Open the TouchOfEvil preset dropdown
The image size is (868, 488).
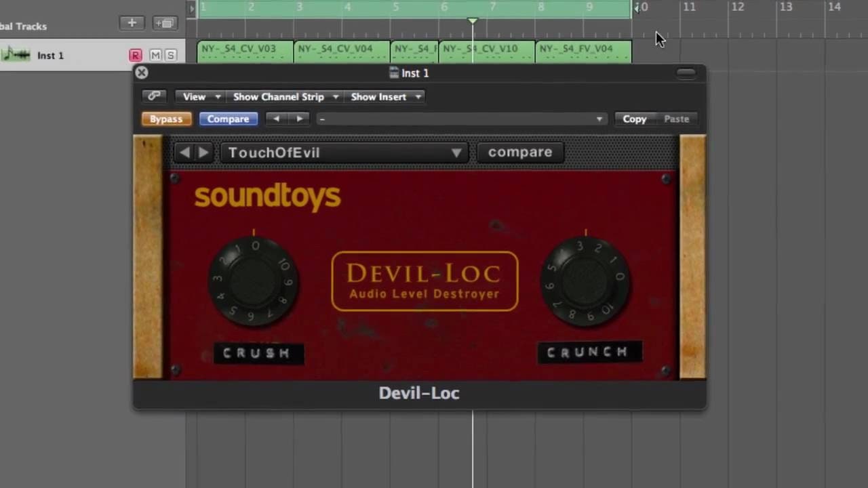pos(342,152)
